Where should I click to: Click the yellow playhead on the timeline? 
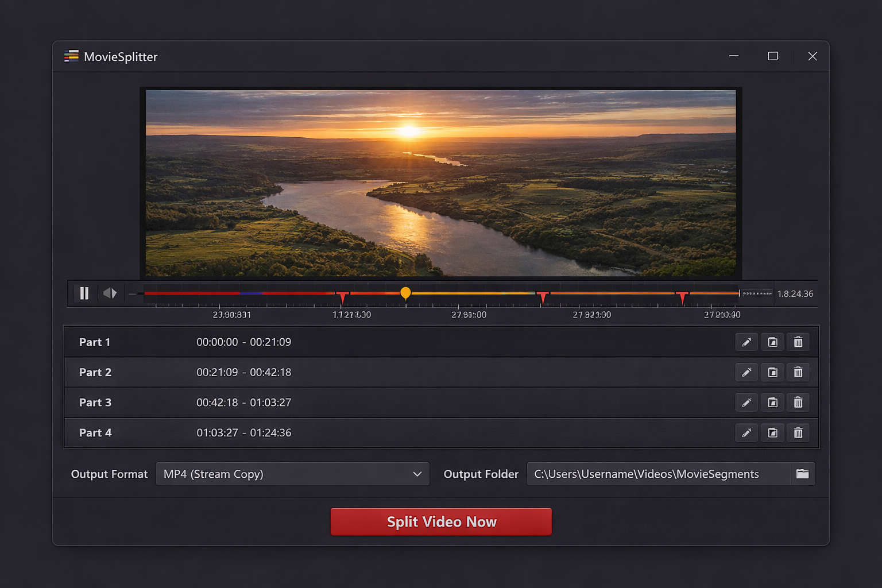pyautogui.click(x=406, y=293)
